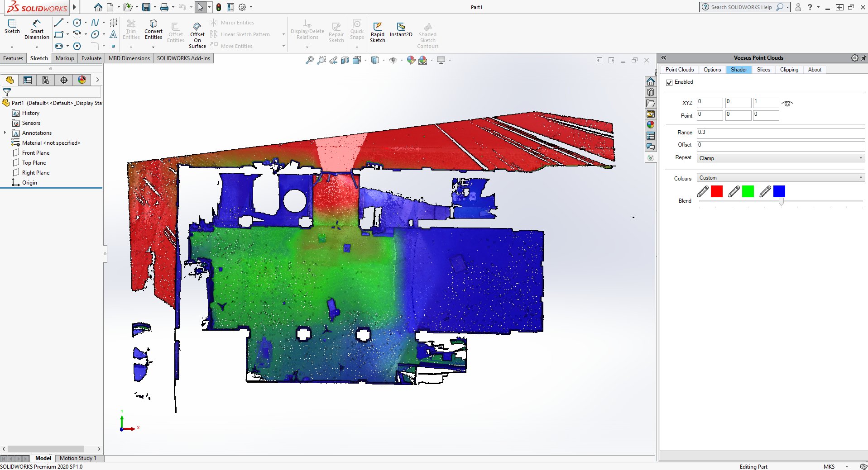The image size is (868, 470).
Task: Open the Instant2D tool
Action: click(400, 28)
